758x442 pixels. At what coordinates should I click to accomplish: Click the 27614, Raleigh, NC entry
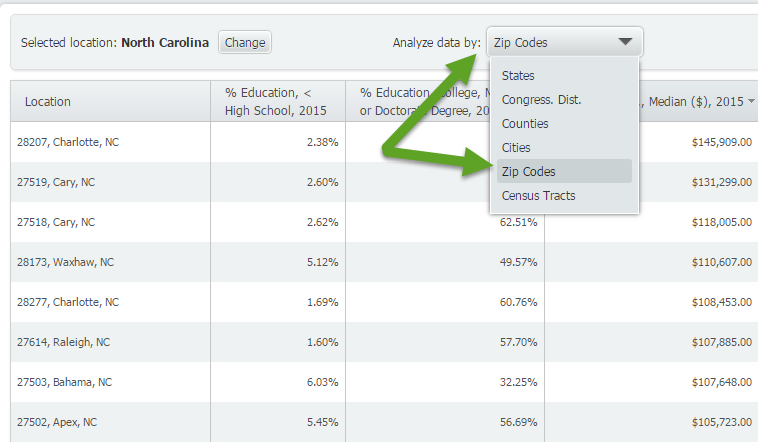click(x=63, y=342)
